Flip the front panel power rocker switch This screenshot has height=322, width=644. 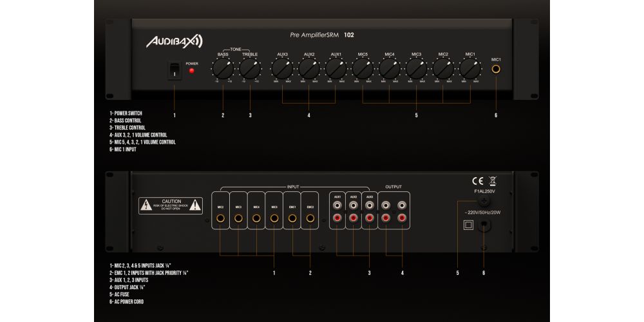[175, 70]
